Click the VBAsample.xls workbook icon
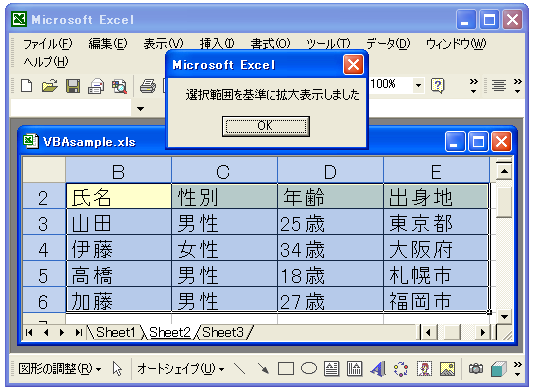The image size is (533, 390). 31,141
